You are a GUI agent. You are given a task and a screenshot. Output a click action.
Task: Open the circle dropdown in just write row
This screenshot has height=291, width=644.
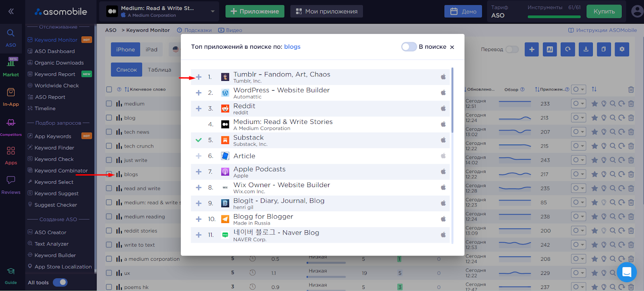pyautogui.click(x=578, y=160)
